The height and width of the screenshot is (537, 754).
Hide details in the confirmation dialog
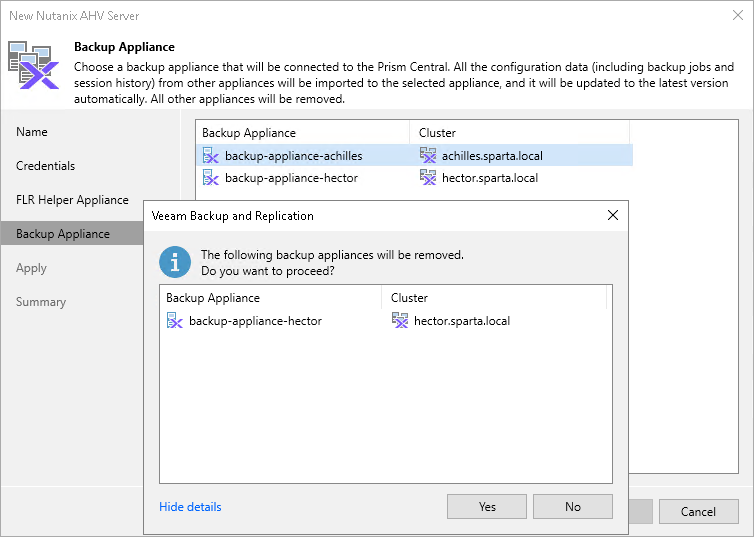(x=190, y=507)
